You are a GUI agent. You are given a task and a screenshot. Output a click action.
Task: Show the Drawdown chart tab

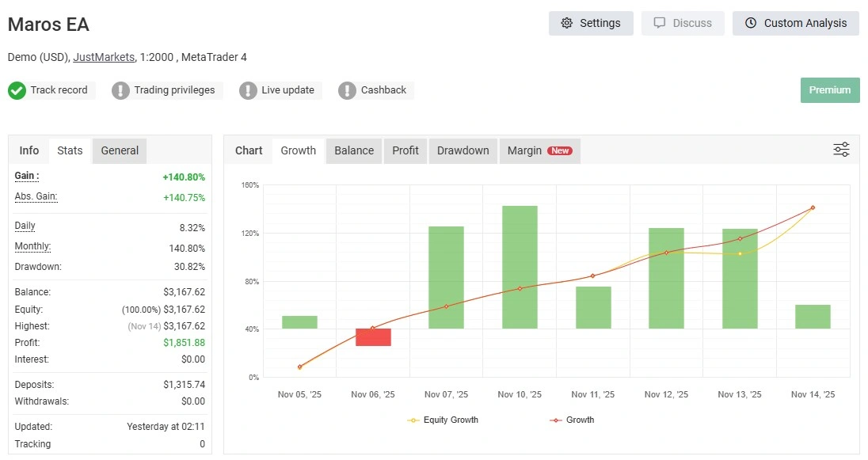tap(463, 150)
